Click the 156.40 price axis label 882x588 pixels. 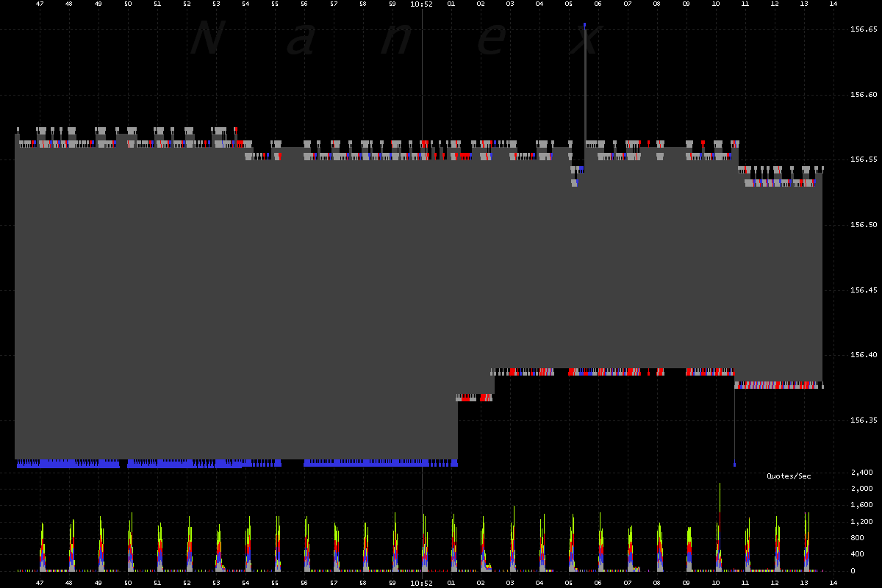coord(863,355)
